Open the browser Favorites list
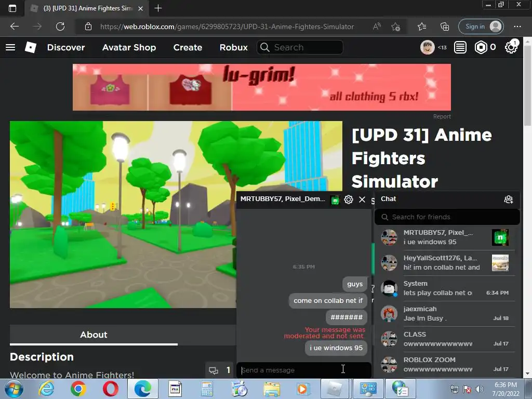 (422, 26)
